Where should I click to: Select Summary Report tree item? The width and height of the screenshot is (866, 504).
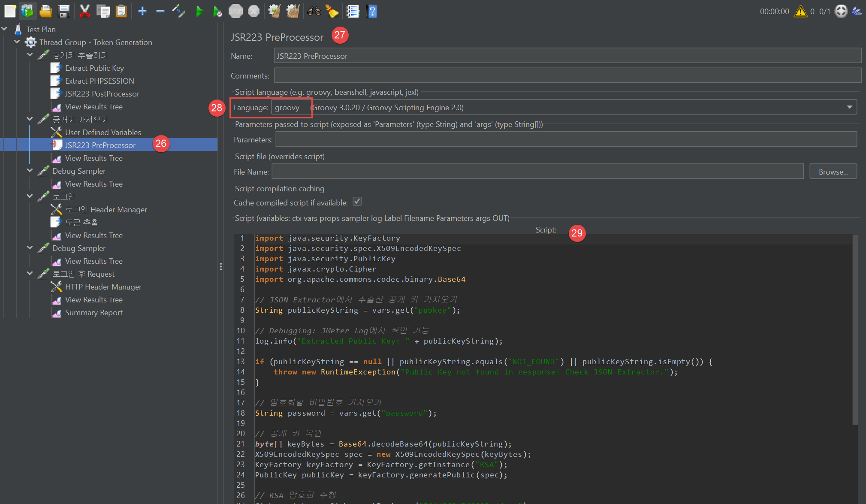pyautogui.click(x=94, y=312)
